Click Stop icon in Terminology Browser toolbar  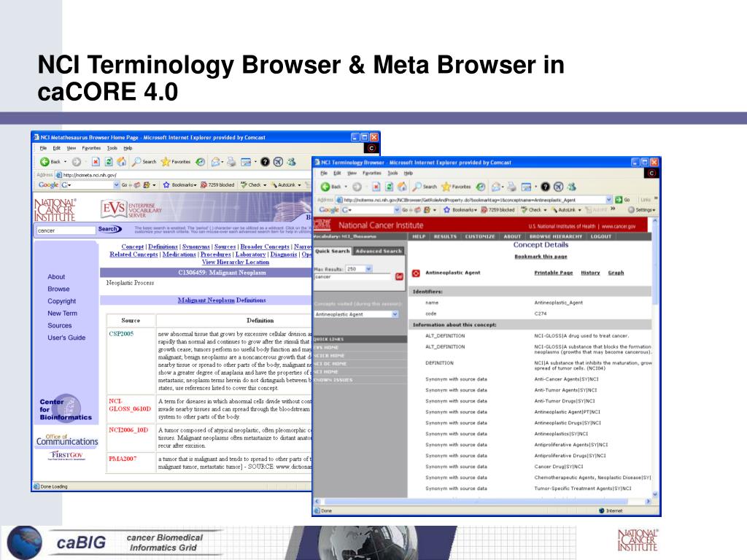376,187
